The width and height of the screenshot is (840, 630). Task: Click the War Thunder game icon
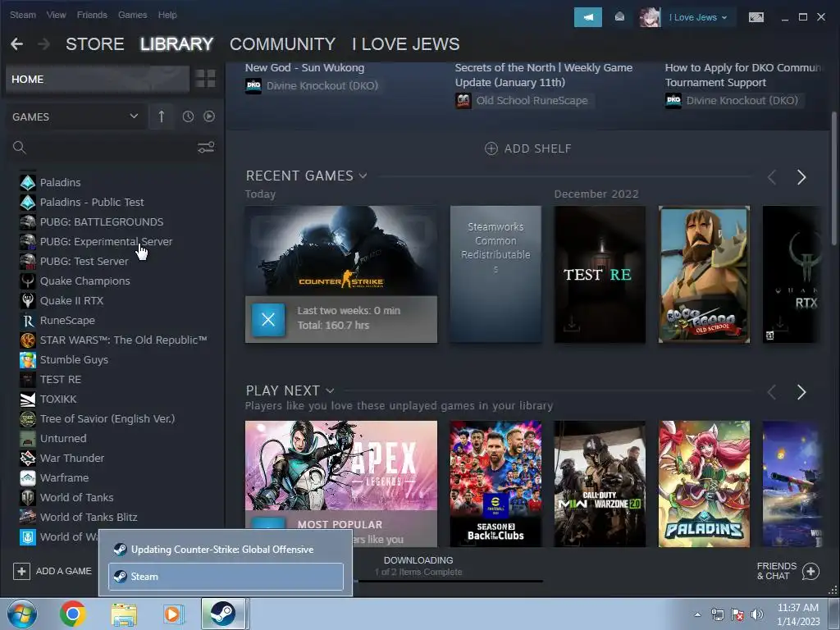[28, 458]
